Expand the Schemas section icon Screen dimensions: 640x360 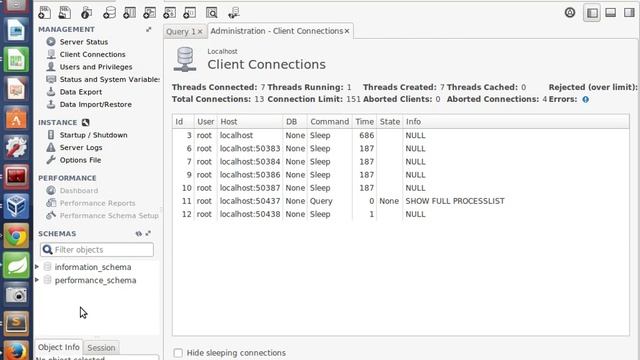148,233
